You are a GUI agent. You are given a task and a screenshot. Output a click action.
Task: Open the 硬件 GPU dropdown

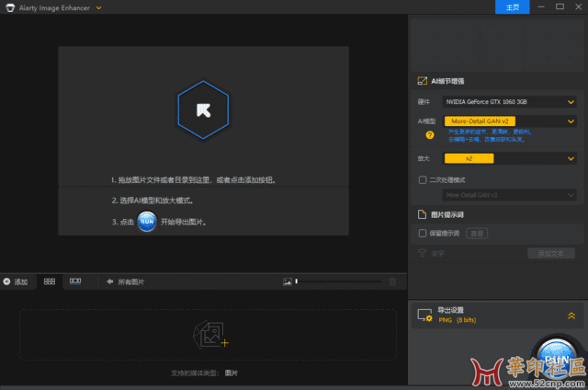(x=509, y=102)
